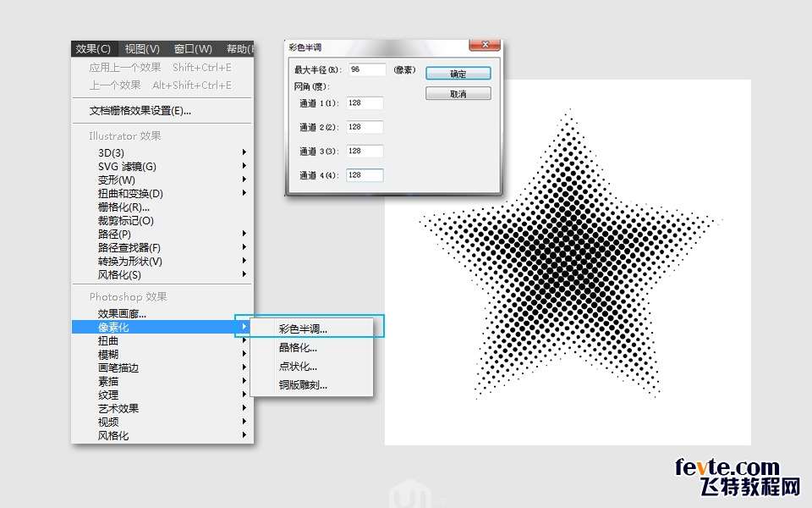Screen dimensions: 812x508
Task: Click the 通道 2 value field
Action: (365, 127)
